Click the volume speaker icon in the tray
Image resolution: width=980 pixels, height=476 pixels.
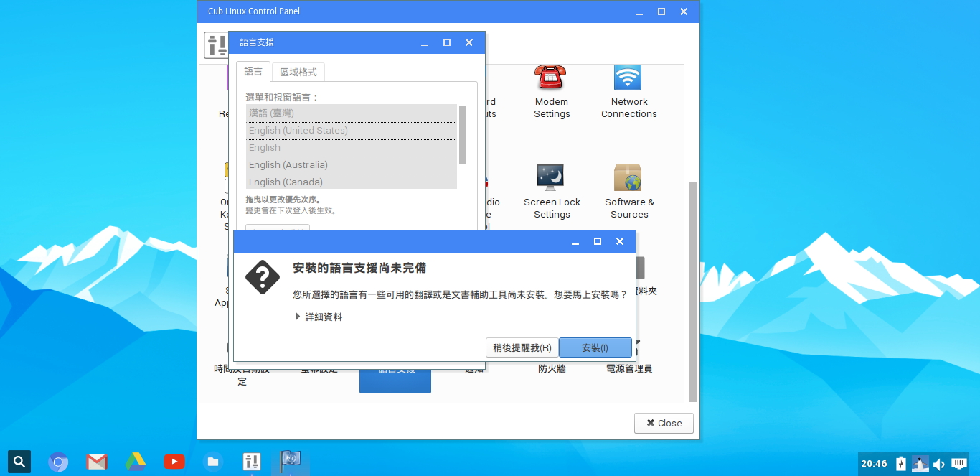[x=938, y=463]
